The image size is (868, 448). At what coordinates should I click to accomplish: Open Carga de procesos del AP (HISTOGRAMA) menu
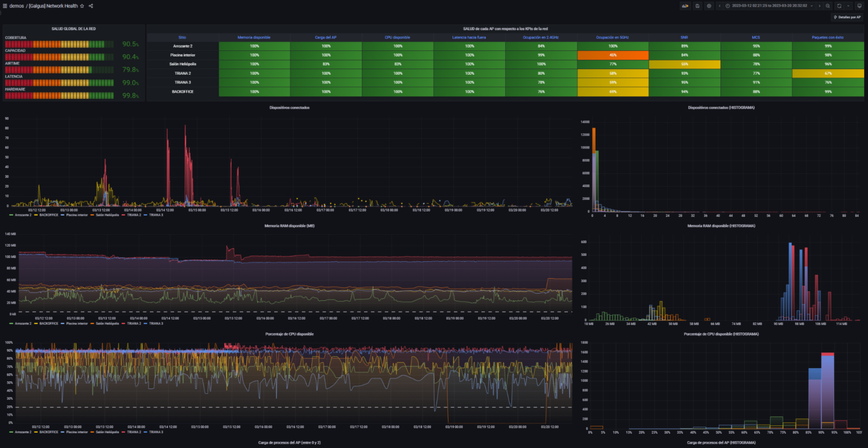pos(721,442)
